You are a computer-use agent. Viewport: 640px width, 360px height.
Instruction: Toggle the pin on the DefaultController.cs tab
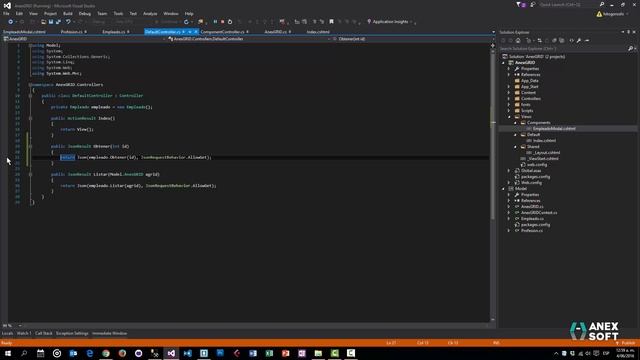190,32
